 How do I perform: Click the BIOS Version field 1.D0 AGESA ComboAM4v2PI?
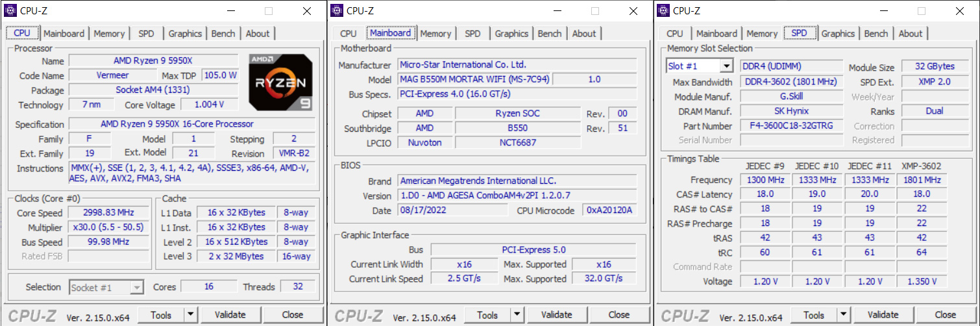517,195
